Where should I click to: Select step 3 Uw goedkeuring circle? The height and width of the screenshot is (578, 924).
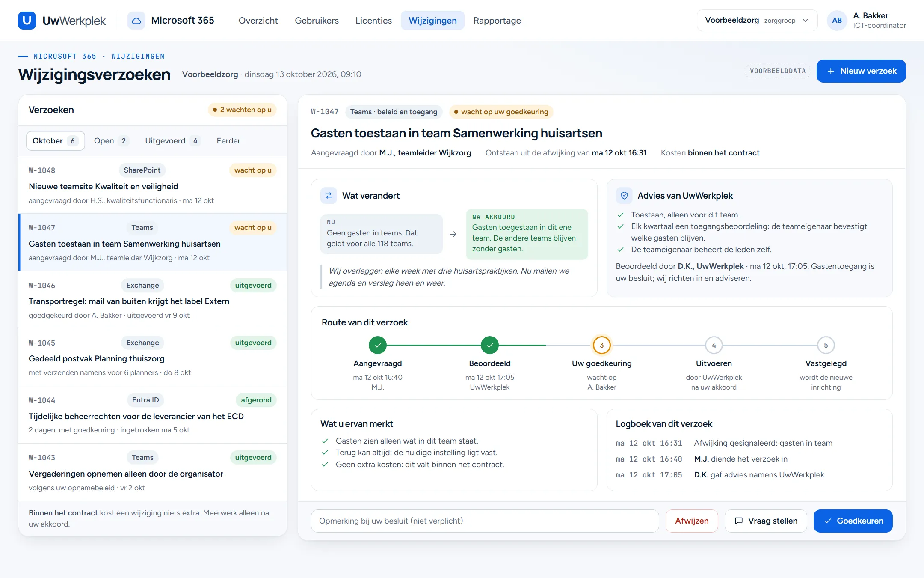point(602,345)
